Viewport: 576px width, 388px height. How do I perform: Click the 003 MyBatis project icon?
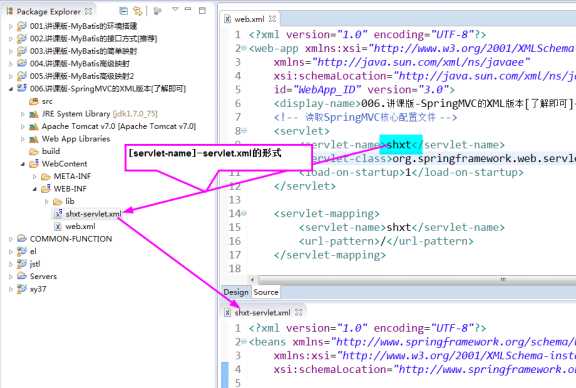click(x=22, y=51)
